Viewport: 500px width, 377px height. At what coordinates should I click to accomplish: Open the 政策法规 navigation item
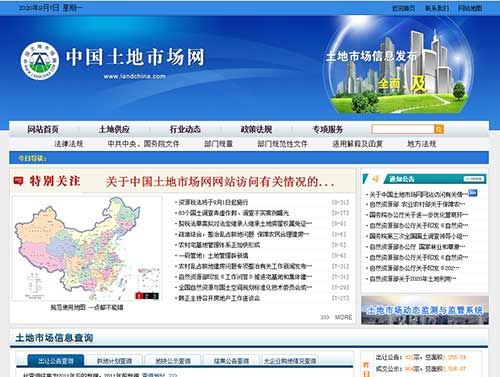pos(256,129)
